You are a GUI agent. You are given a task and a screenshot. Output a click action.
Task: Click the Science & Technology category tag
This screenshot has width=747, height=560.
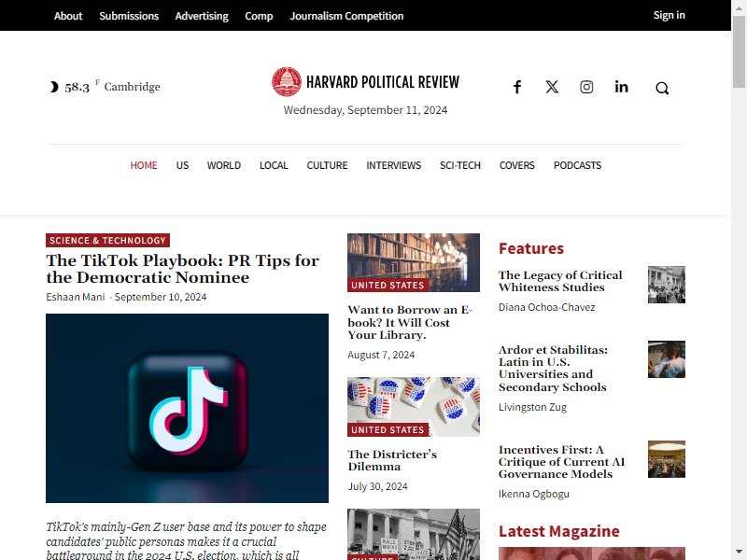(x=107, y=241)
